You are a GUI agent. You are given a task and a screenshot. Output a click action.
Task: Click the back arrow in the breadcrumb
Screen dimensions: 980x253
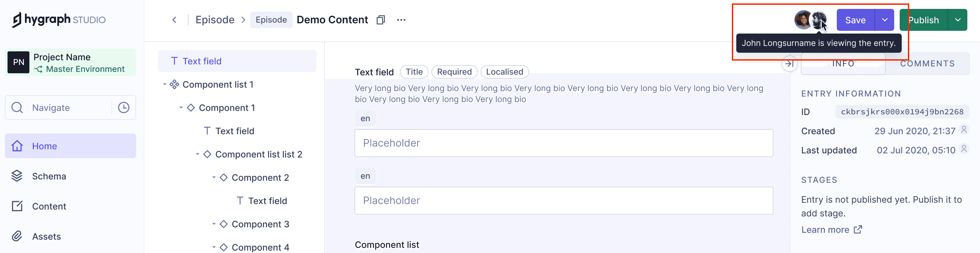coord(174,20)
